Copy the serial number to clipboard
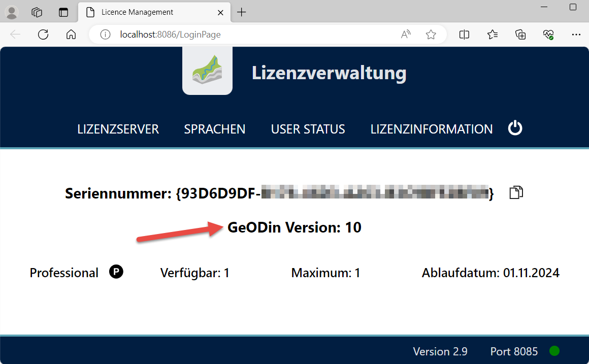This screenshot has height=364, width=589. [516, 192]
